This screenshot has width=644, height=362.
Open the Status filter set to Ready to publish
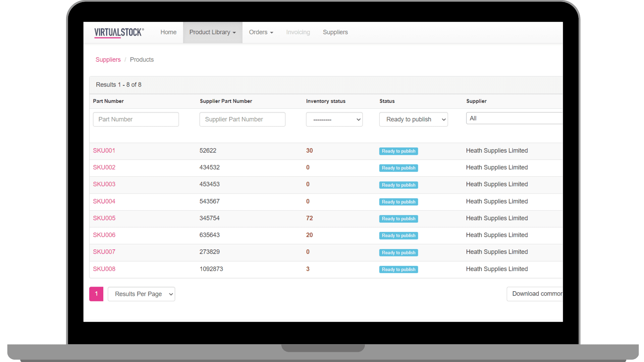click(x=413, y=119)
